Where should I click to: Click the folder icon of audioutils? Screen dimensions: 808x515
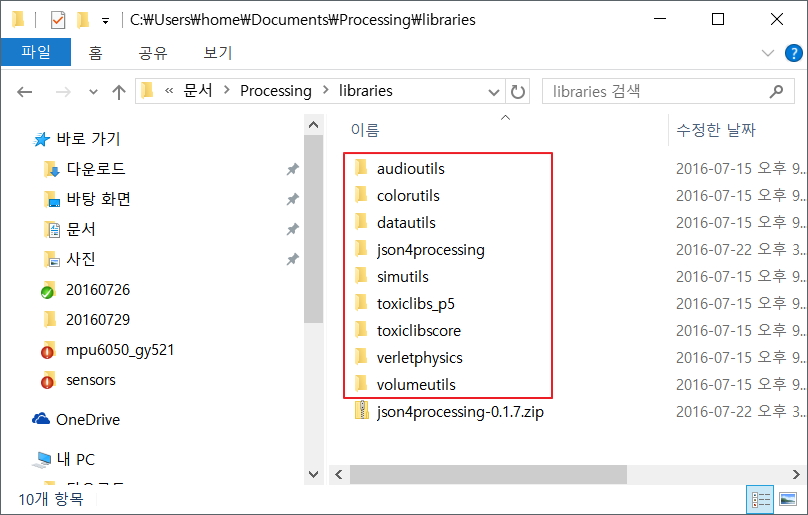[x=362, y=168]
